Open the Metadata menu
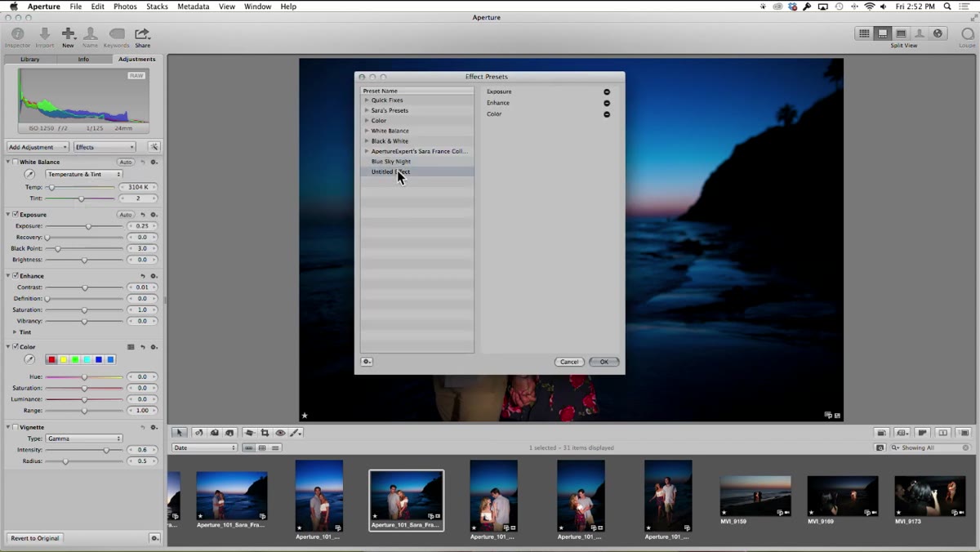Image resolution: width=980 pixels, height=552 pixels. click(194, 7)
